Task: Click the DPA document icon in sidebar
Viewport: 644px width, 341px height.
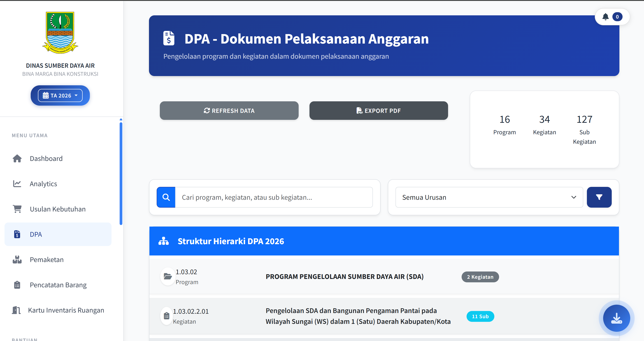Action: (17, 234)
